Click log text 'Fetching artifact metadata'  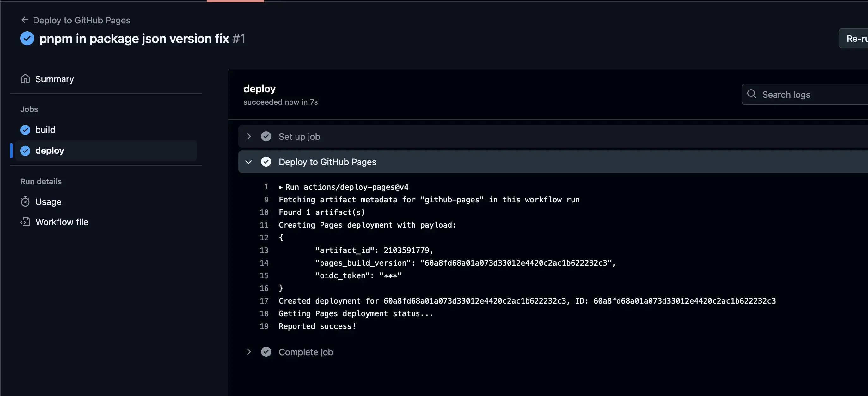click(x=338, y=200)
